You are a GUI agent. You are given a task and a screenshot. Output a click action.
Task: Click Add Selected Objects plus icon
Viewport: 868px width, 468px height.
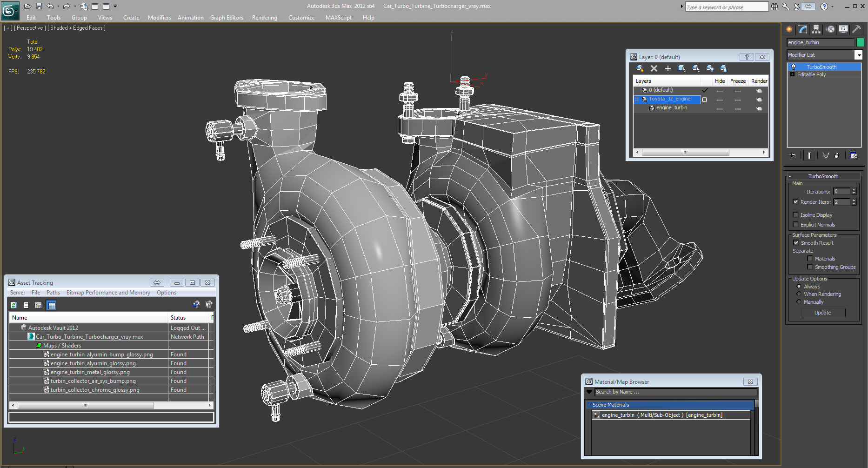668,68
